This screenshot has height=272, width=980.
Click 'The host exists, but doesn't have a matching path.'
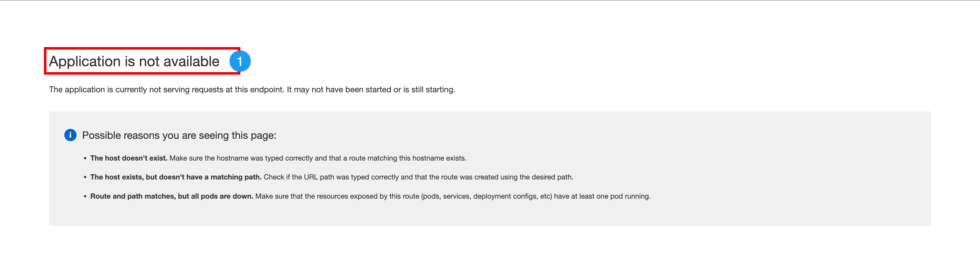click(176, 177)
